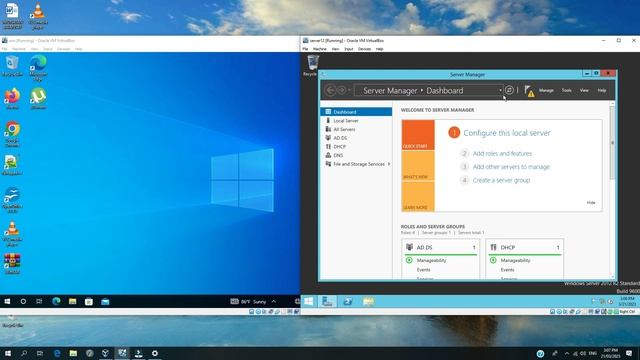This screenshot has width=640, height=360.
Task: Open the Word document on host desktop
Action: (x=12, y=16)
